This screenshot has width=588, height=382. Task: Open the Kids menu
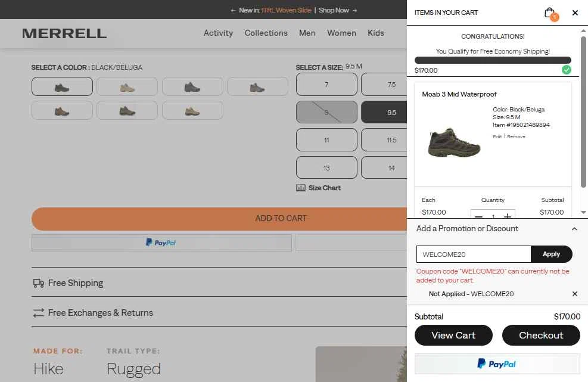(x=376, y=33)
